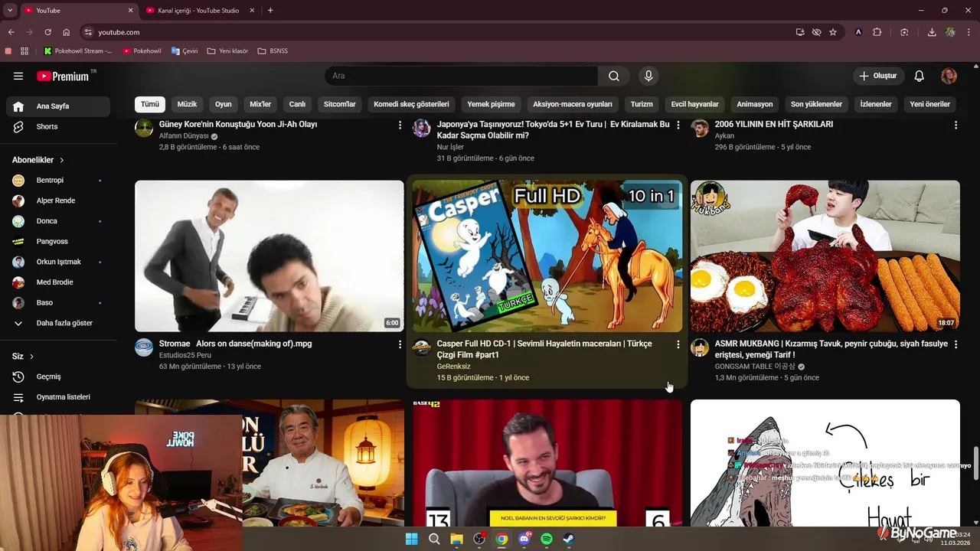Open the GeRenksiz channel link

453,367
